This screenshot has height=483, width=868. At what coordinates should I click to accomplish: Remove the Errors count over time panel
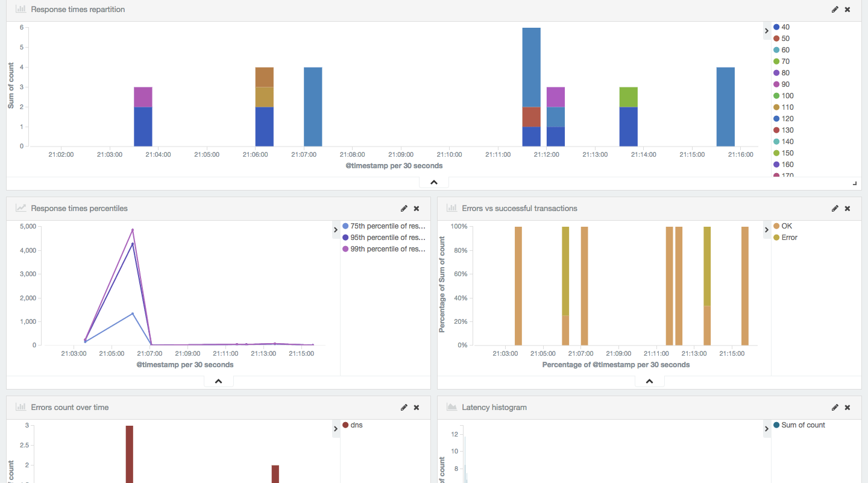(417, 408)
